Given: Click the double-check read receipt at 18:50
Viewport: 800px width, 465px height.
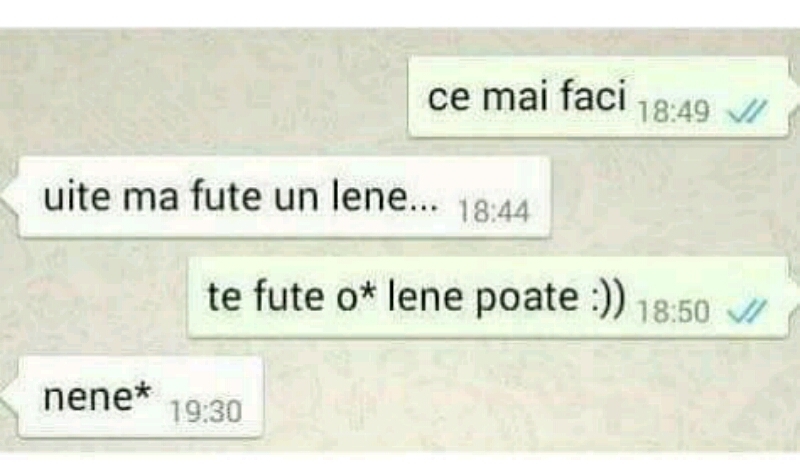Looking at the screenshot, I should click(x=747, y=311).
